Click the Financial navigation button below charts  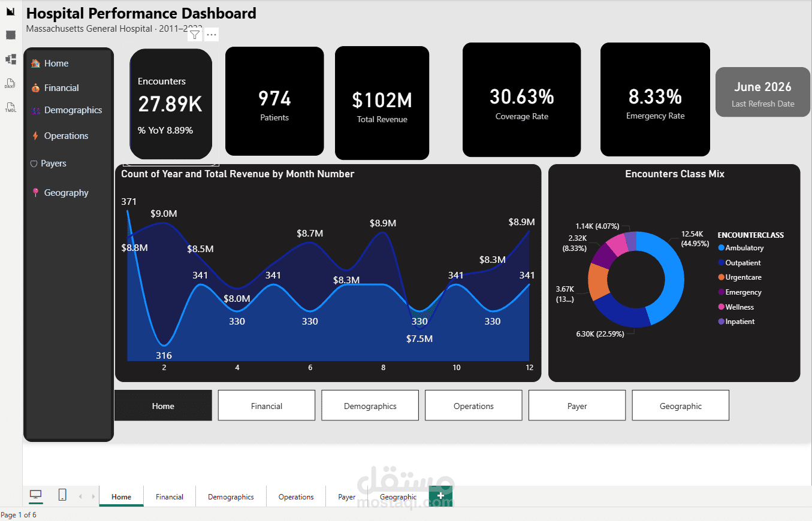pos(267,405)
